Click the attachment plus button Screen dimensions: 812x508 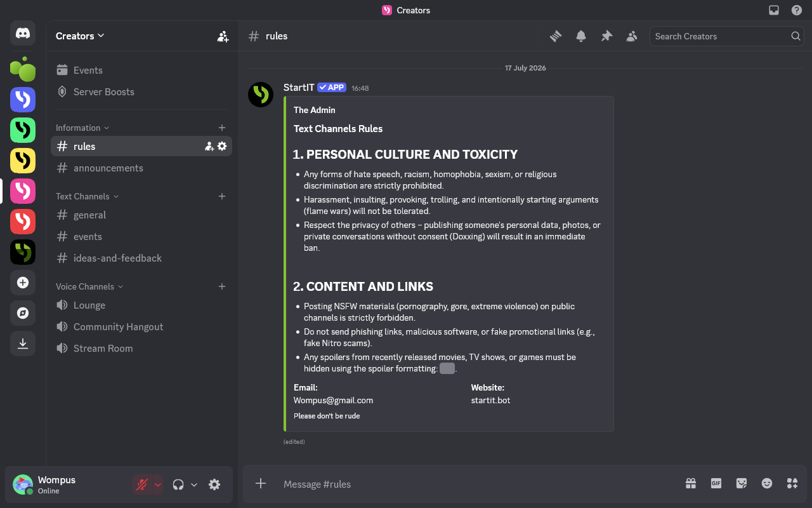pos(261,484)
